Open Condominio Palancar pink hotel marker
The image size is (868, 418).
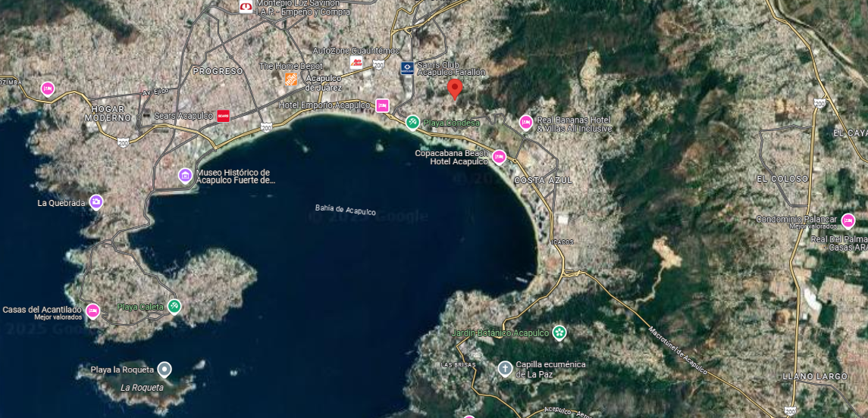click(x=848, y=220)
